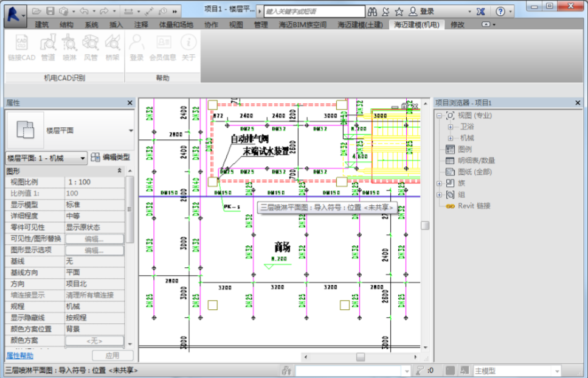
Task: Expand the 族 families node
Action: [x=439, y=184]
